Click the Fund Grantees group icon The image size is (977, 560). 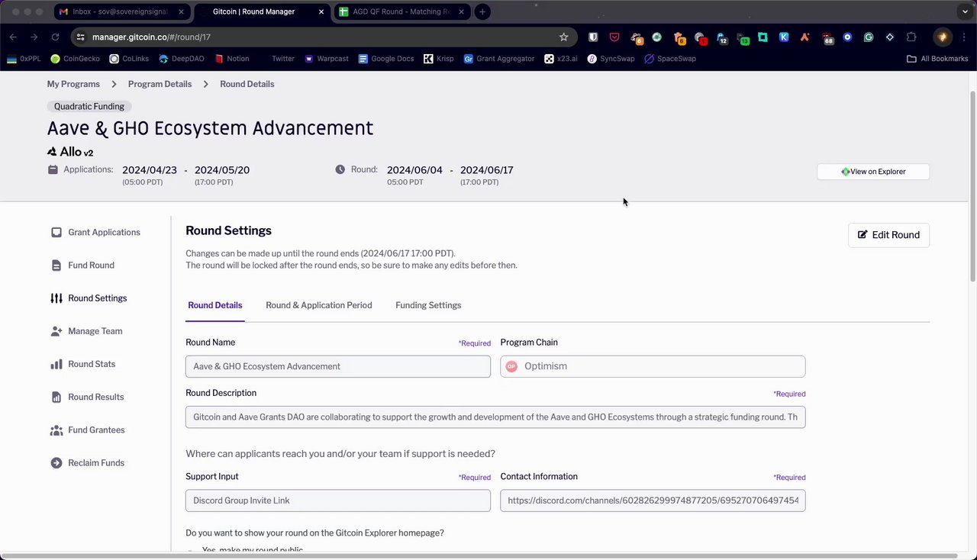[x=56, y=430]
